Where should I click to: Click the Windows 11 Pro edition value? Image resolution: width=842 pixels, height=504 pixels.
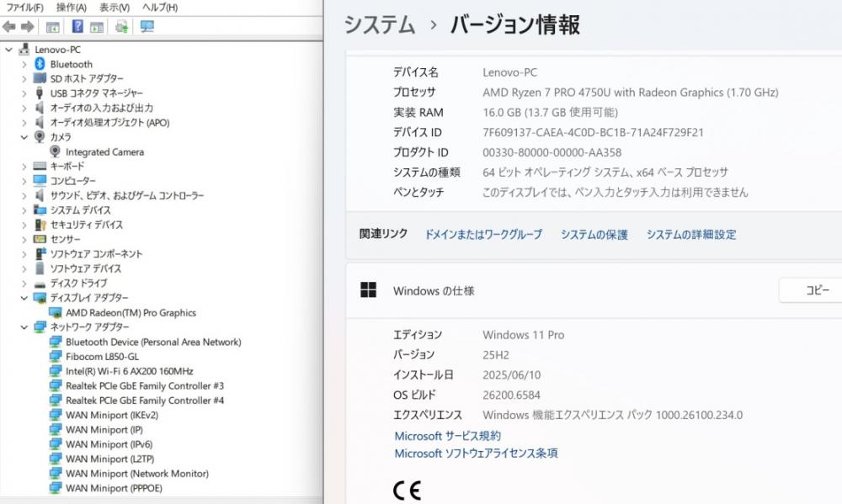point(524,335)
